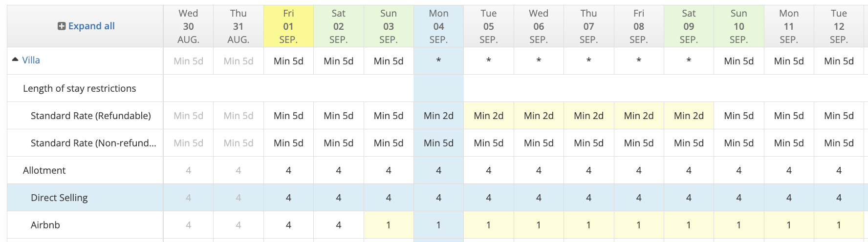Click the Standard Rate (Refundable) row label
Screen dimensions: 868x242
point(91,116)
